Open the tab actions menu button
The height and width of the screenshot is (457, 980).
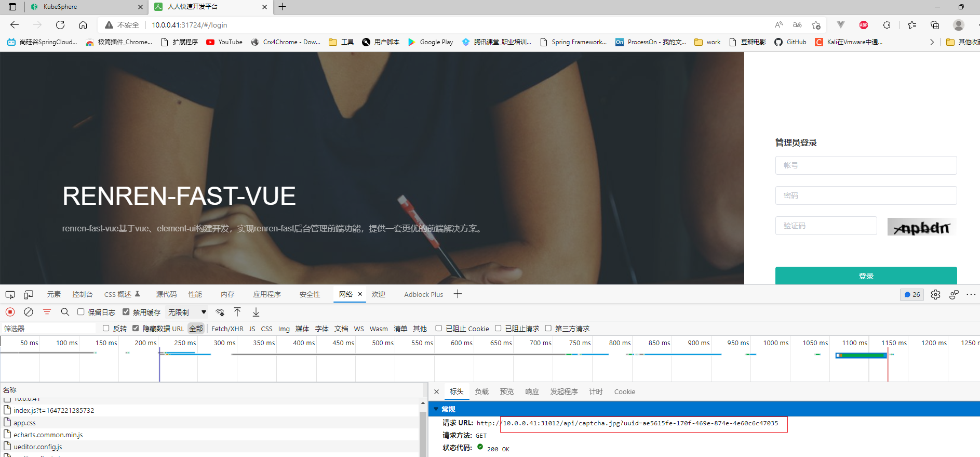12,7
